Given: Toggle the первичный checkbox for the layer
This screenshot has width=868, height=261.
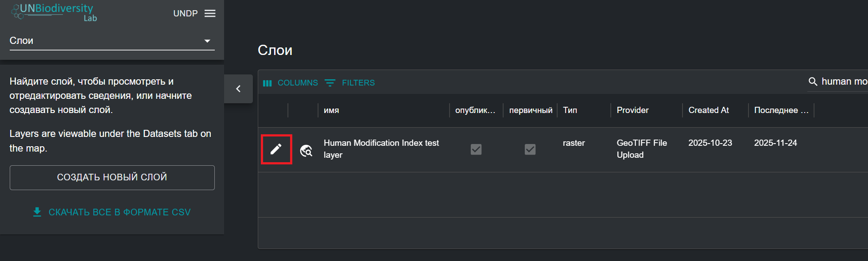Looking at the screenshot, I should pyautogui.click(x=530, y=149).
